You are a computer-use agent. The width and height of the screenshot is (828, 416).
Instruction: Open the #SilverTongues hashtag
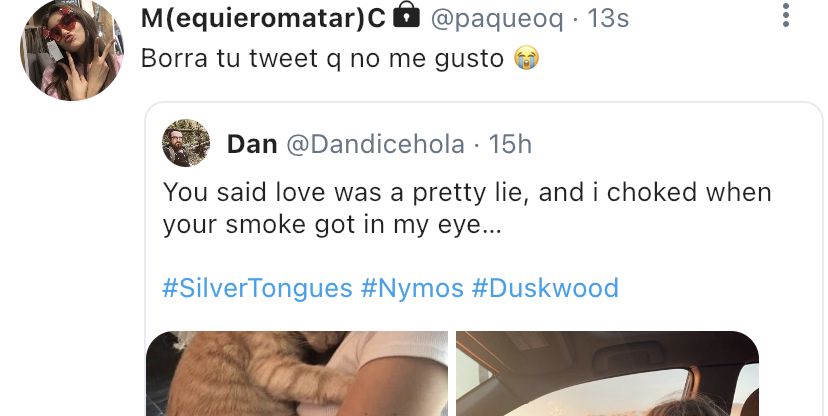pos(257,288)
